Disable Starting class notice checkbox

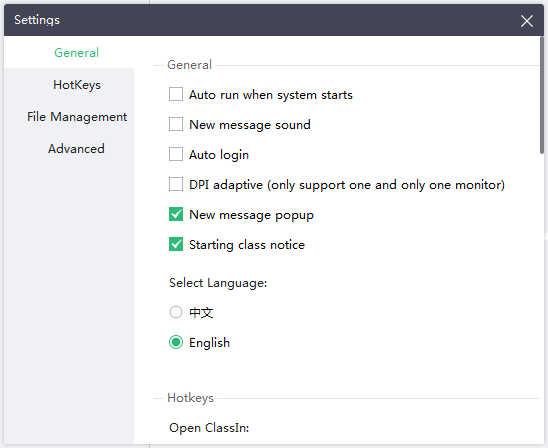(176, 244)
